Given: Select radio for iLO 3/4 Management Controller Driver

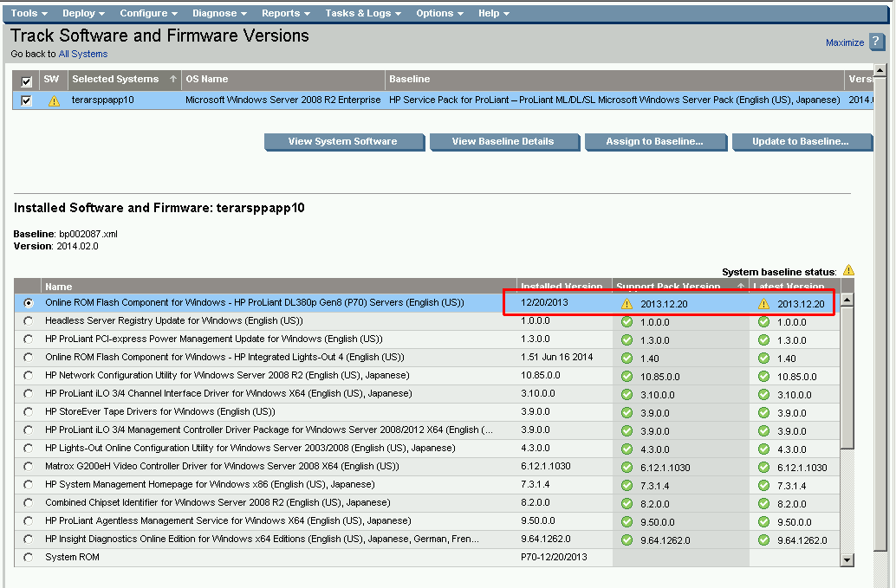Looking at the screenshot, I should coord(28,430).
